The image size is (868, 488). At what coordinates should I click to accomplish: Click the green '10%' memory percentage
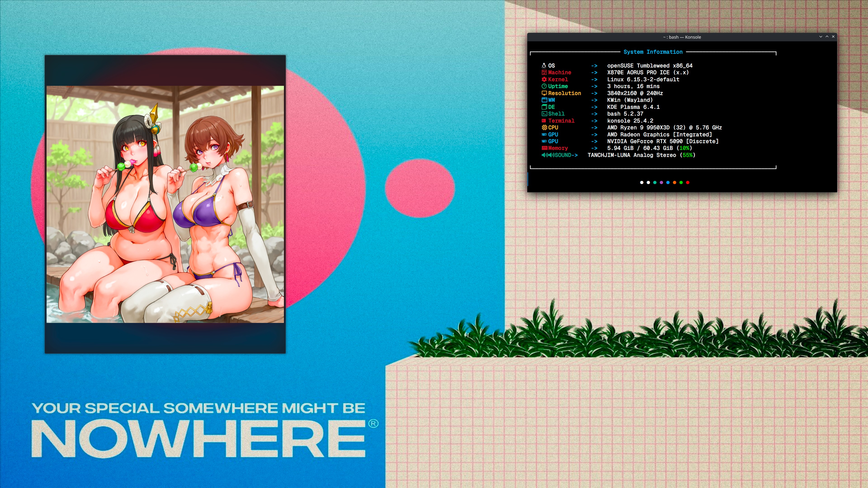click(x=684, y=148)
